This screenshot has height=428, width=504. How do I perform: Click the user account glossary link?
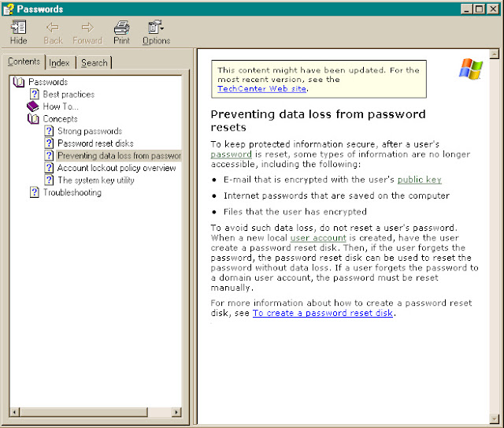tap(318, 238)
